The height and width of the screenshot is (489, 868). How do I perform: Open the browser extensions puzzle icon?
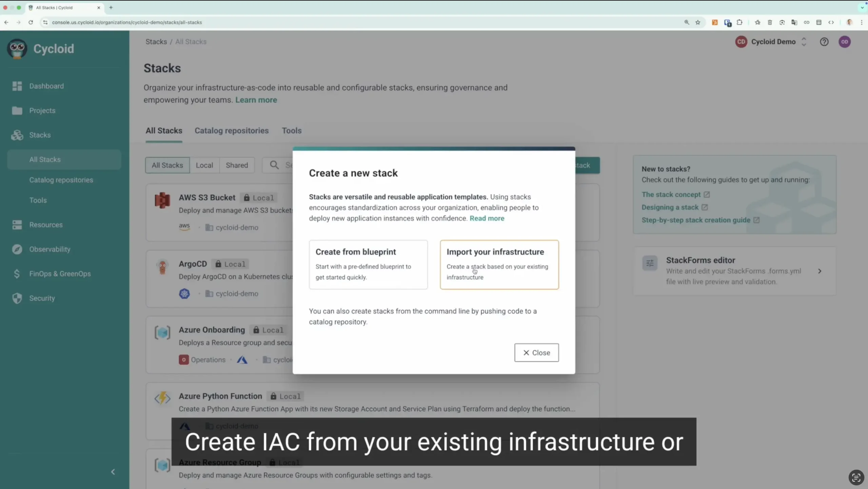739,22
